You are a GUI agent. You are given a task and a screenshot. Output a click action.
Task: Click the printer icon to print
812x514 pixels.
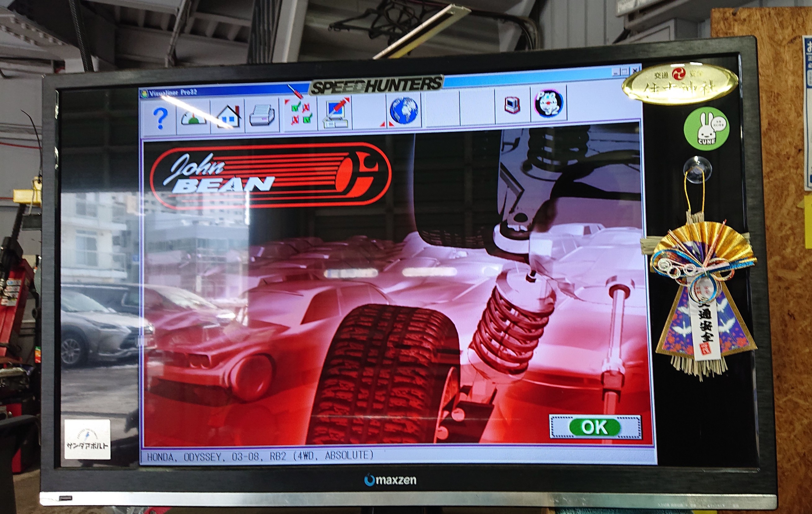[262, 115]
